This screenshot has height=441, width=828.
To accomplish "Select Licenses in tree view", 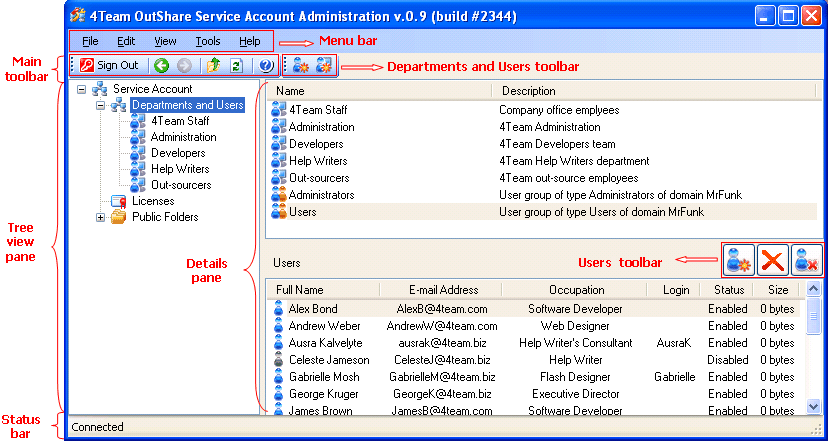I will [153, 201].
